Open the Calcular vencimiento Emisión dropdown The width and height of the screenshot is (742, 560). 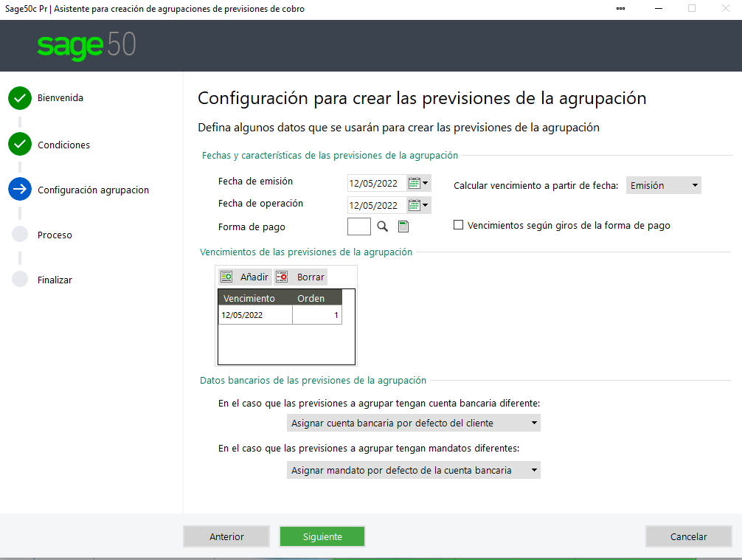tap(663, 185)
